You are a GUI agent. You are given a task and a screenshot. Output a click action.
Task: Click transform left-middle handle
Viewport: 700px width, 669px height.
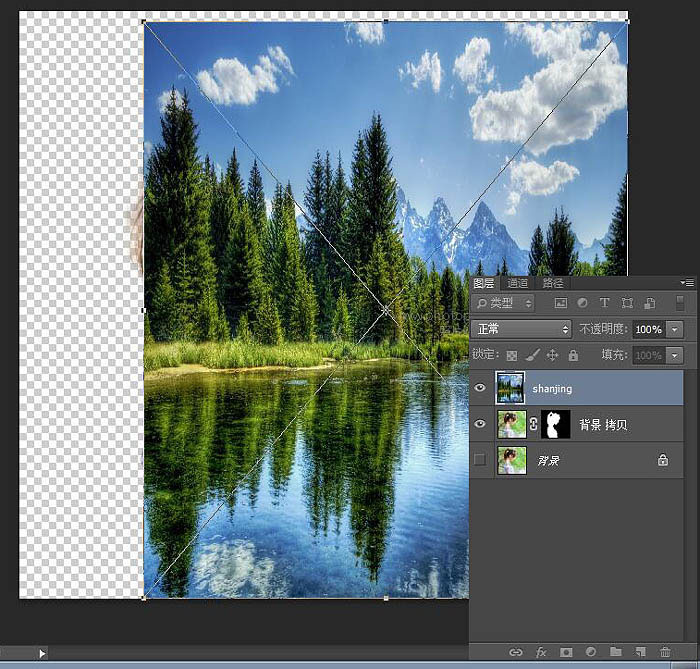coord(143,310)
